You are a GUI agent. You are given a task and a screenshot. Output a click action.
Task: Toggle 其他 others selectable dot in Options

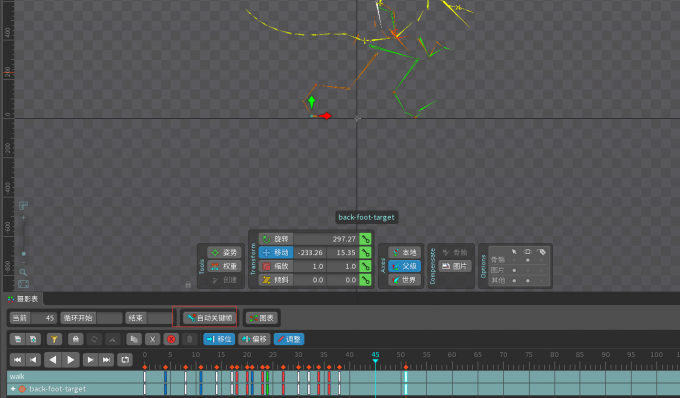coord(514,281)
